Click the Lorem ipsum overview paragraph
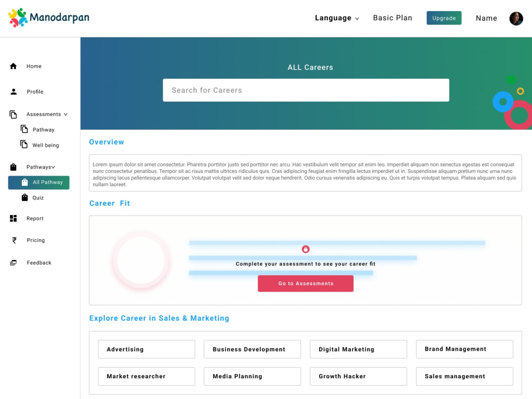 (x=305, y=174)
